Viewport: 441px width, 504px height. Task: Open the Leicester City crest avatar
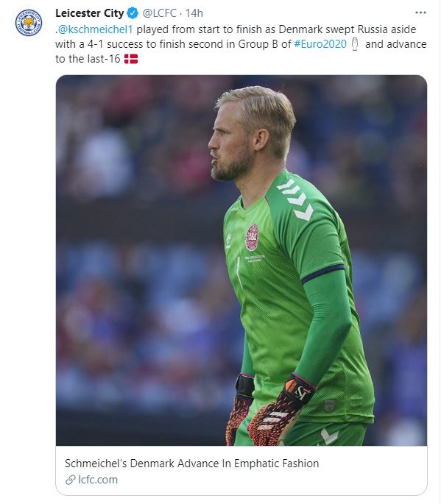[29, 23]
